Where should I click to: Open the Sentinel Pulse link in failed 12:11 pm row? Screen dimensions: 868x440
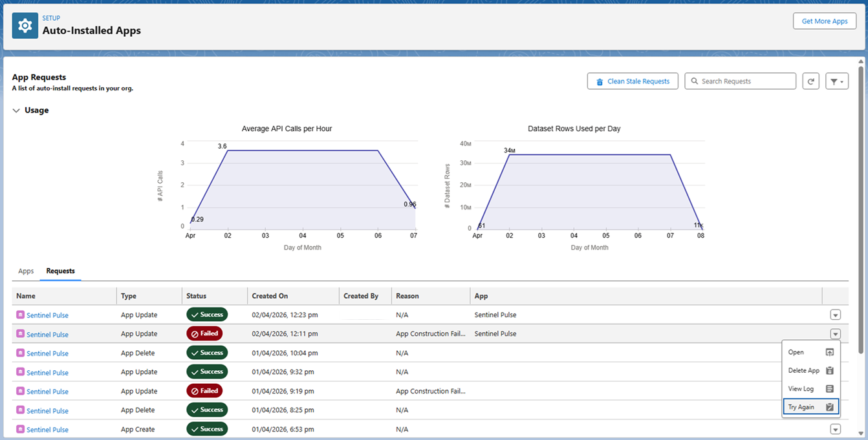47,335
